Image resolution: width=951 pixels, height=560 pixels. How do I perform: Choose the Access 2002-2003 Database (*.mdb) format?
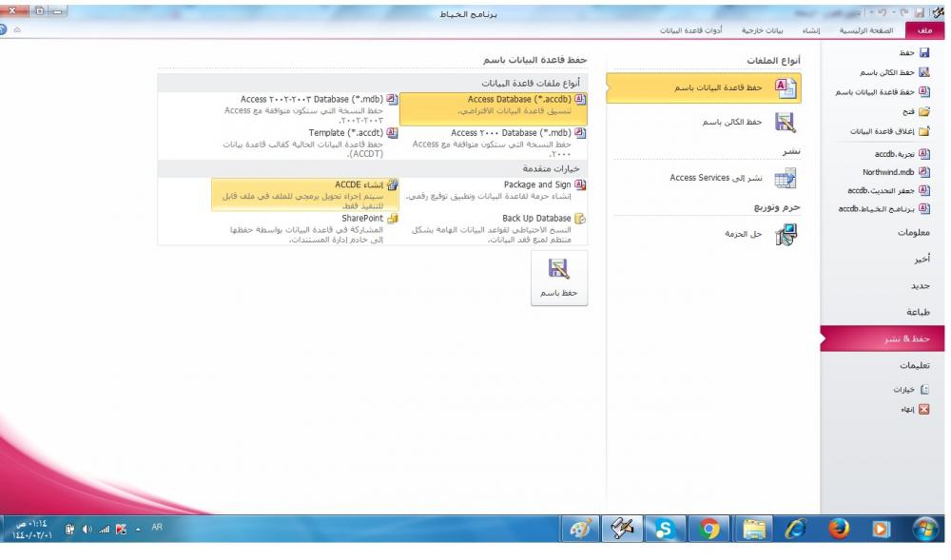(x=305, y=109)
